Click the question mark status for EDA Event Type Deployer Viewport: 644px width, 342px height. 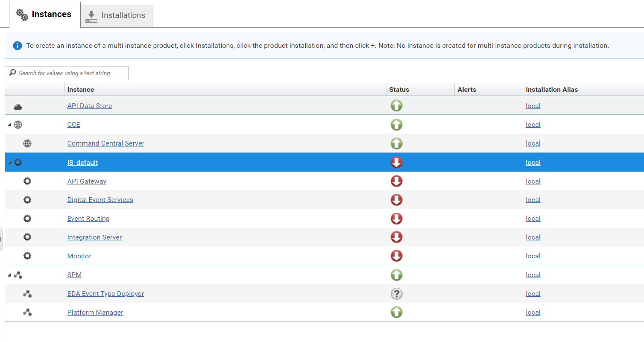(x=396, y=293)
